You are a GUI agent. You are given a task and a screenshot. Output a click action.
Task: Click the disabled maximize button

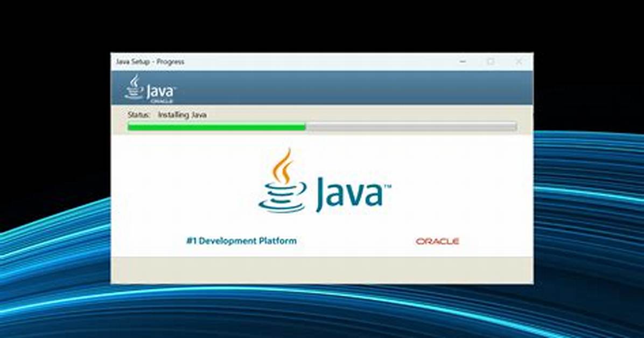tap(491, 61)
